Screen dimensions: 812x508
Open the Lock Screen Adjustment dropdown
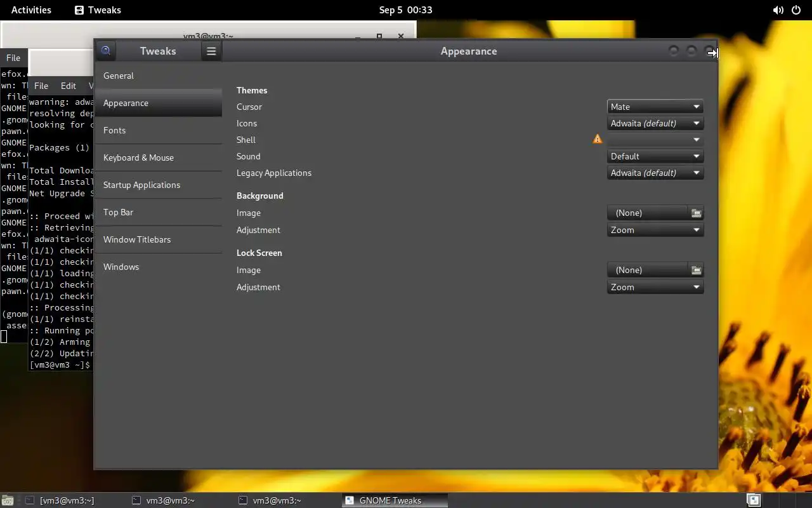(x=655, y=287)
